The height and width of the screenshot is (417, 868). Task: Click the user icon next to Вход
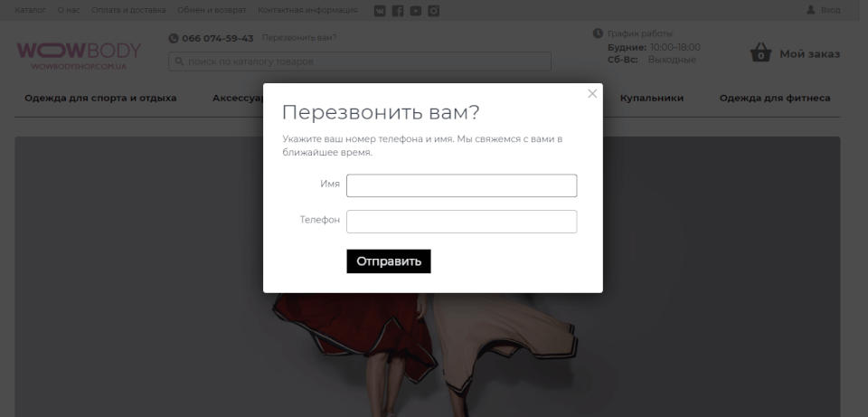pyautogui.click(x=811, y=10)
